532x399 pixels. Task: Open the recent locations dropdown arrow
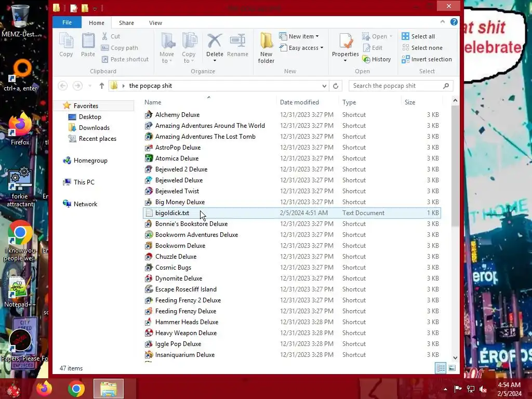click(x=90, y=86)
